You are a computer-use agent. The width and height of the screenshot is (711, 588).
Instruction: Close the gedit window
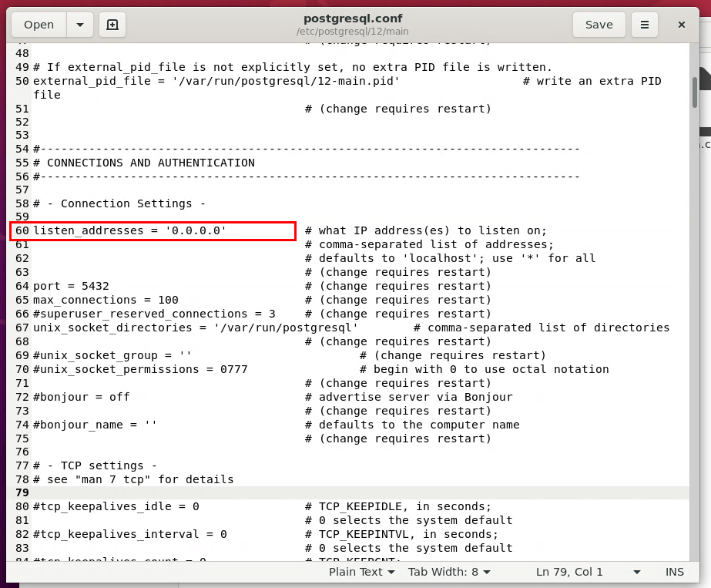point(681,24)
